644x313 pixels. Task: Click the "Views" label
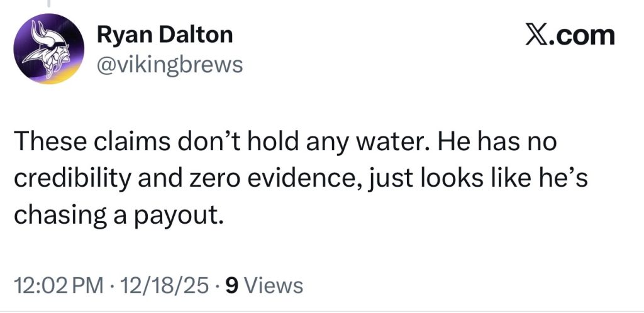tap(273, 286)
